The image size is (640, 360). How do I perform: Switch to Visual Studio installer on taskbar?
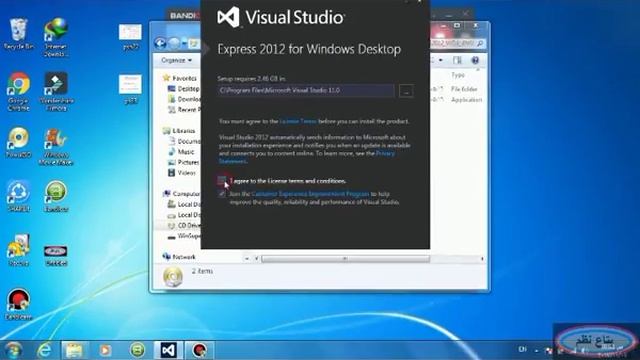168,350
